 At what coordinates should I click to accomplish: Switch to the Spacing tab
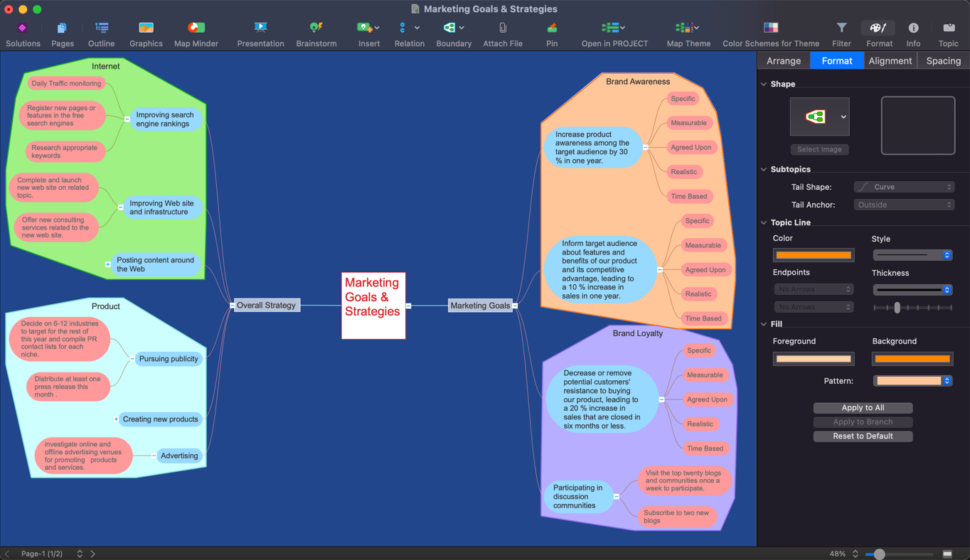tap(944, 61)
